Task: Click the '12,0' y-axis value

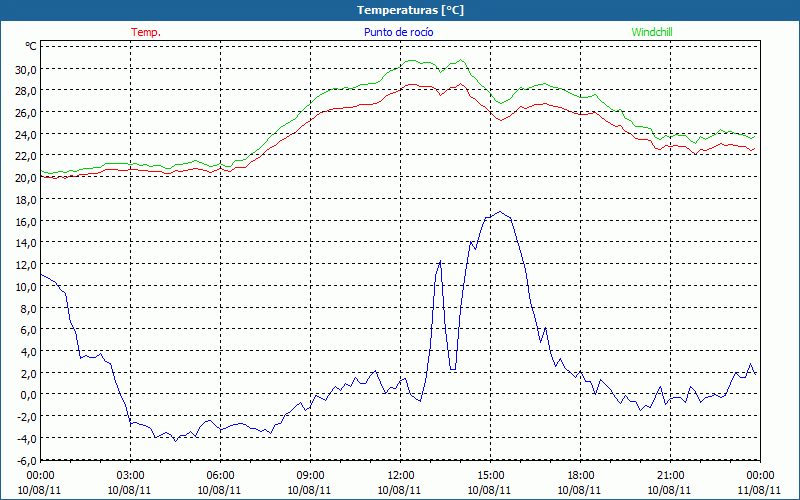Action: point(26,265)
